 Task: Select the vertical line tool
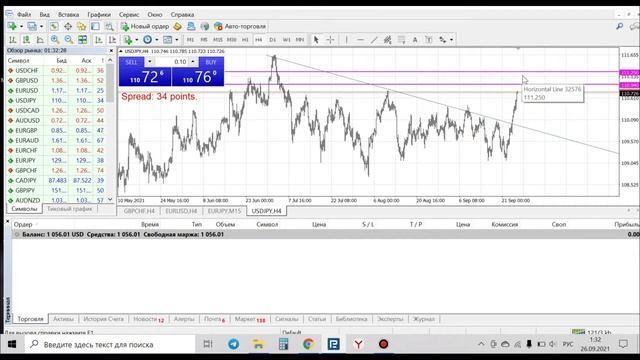[x=347, y=40]
